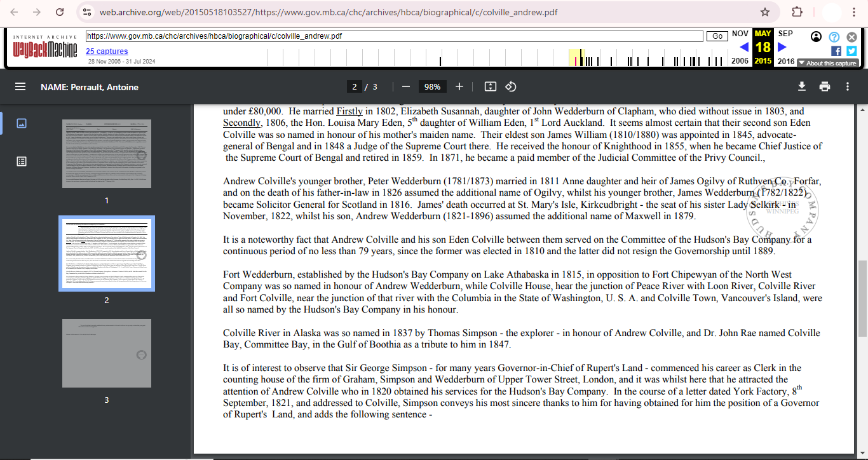This screenshot has width=868, height=460.
Task: Select SEP next capture month
Action: [785, 34]
